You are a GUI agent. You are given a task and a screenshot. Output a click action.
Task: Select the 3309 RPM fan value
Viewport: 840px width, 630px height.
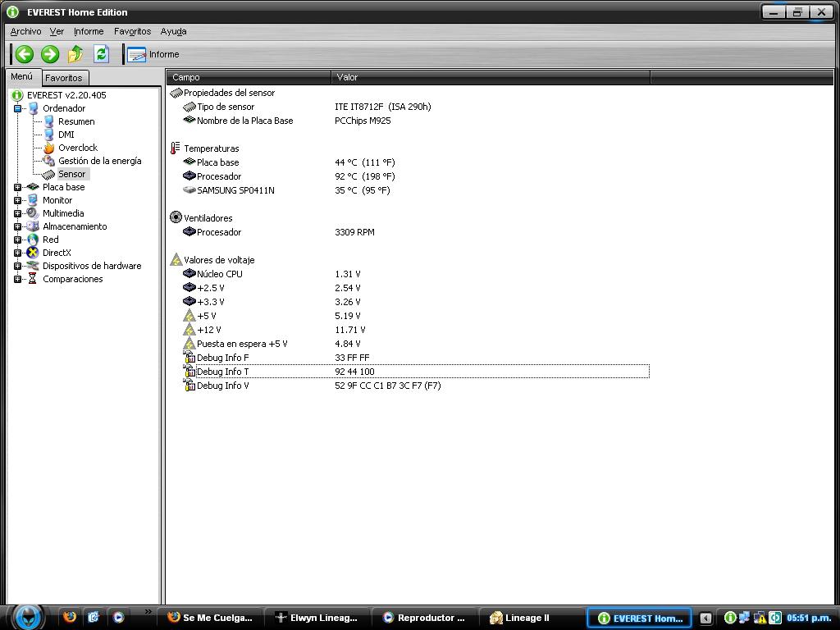click(x=354, y=232)
